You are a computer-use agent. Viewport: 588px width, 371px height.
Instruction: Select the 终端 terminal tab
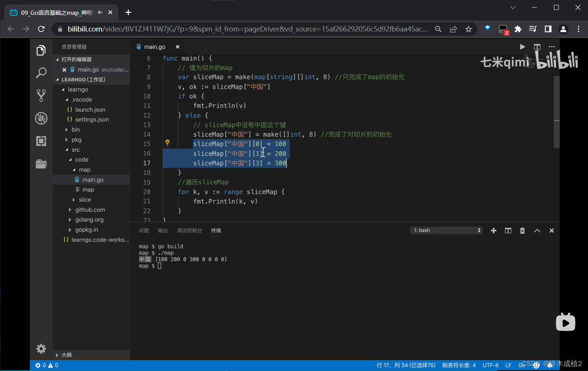[216, 231]
